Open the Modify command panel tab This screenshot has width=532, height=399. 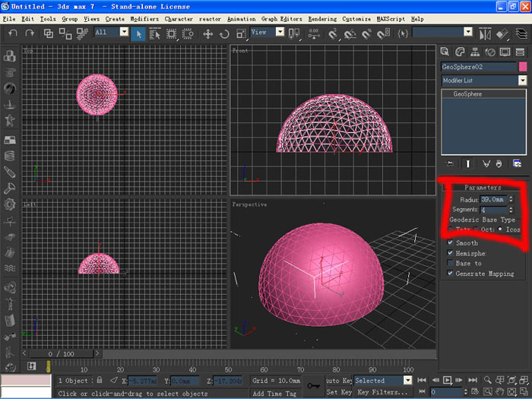point(460,52)
